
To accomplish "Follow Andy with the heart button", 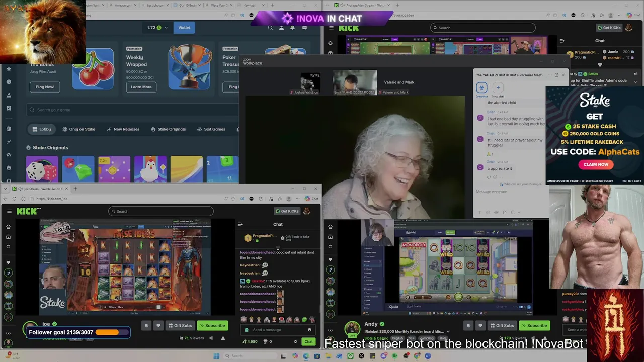I will click(x=479, y=325).
